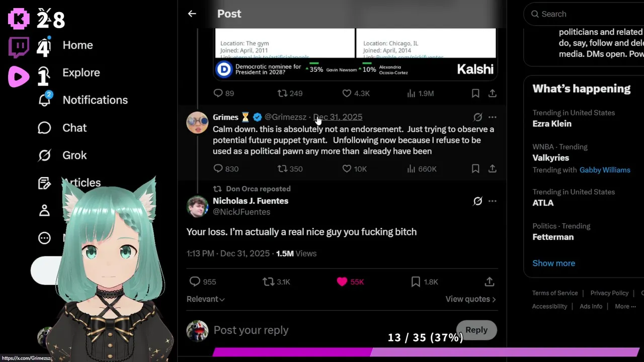The image size is (644, 362).
Task: Click the back arrow beside Post
Action: (x=192, y=14)
